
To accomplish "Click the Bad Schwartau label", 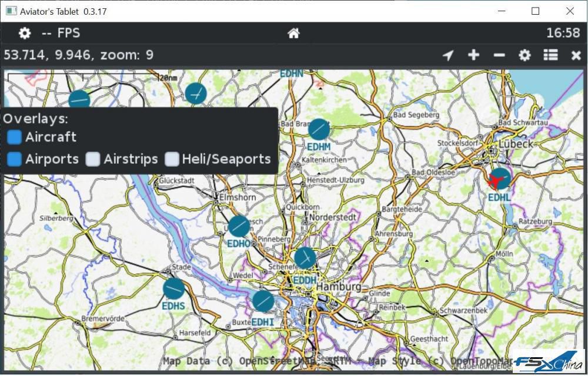I will (x=523, y=122).
